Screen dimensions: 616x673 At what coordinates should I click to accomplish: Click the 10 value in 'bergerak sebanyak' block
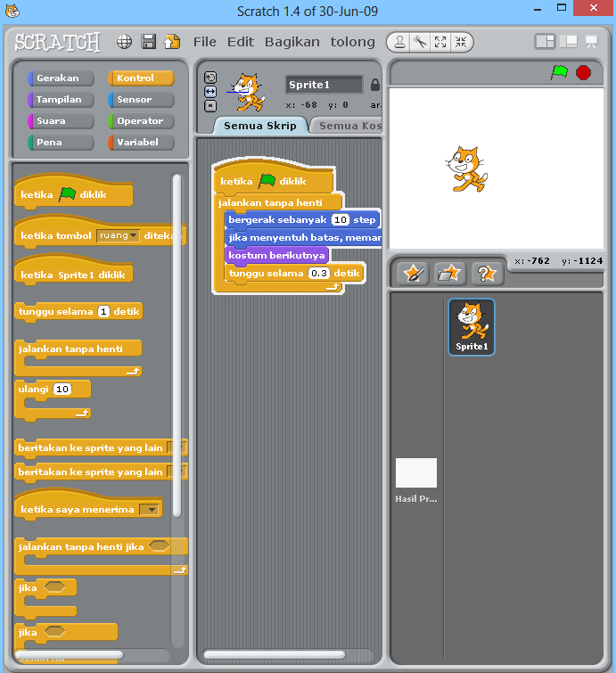click(x=341, y=220)
